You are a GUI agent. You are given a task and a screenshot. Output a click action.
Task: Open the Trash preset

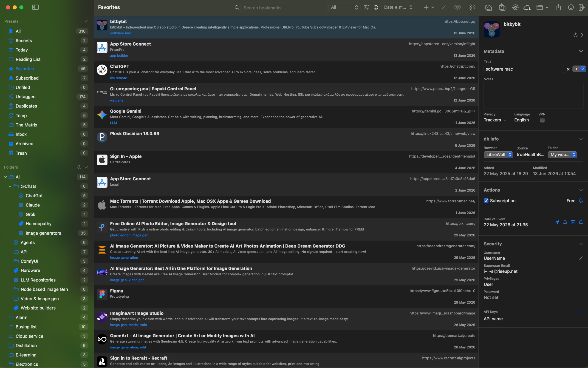[47, 153]
